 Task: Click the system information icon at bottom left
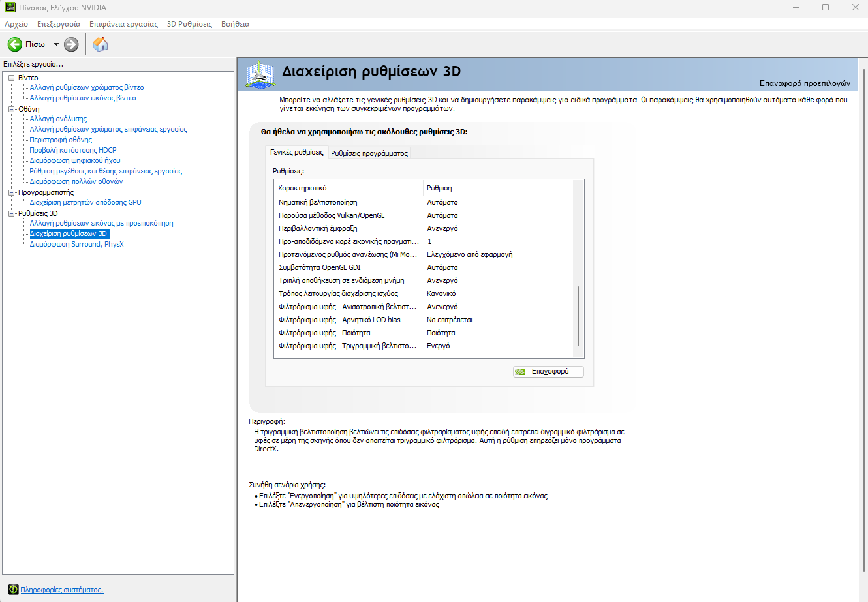tap(13, 590)
